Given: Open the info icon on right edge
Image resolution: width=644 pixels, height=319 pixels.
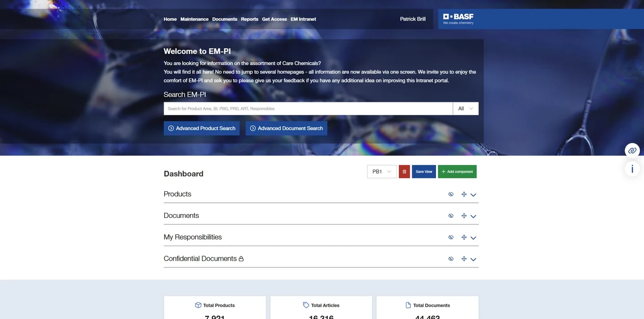Looking at the screenshot, I should pyautogui.click(x=632, y=169).
